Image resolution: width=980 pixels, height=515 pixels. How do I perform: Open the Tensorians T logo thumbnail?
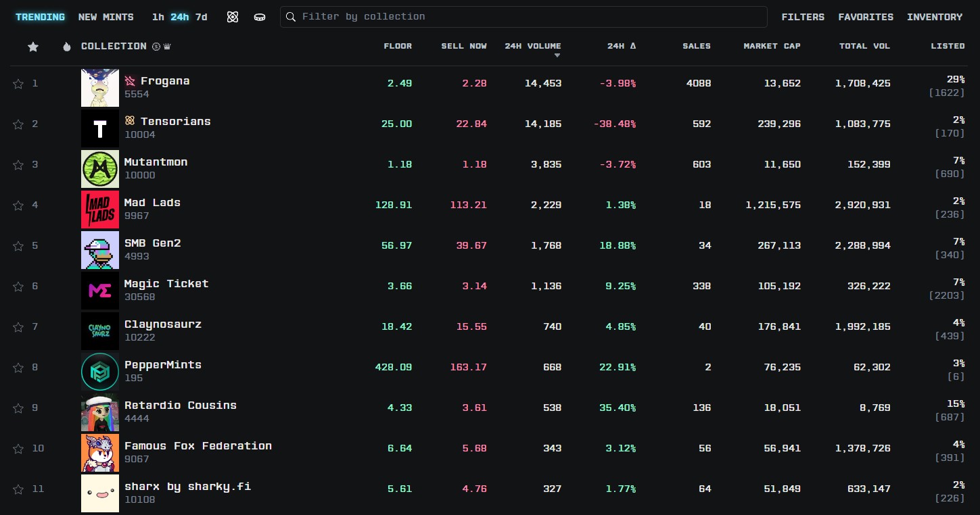tap(100, 128)
